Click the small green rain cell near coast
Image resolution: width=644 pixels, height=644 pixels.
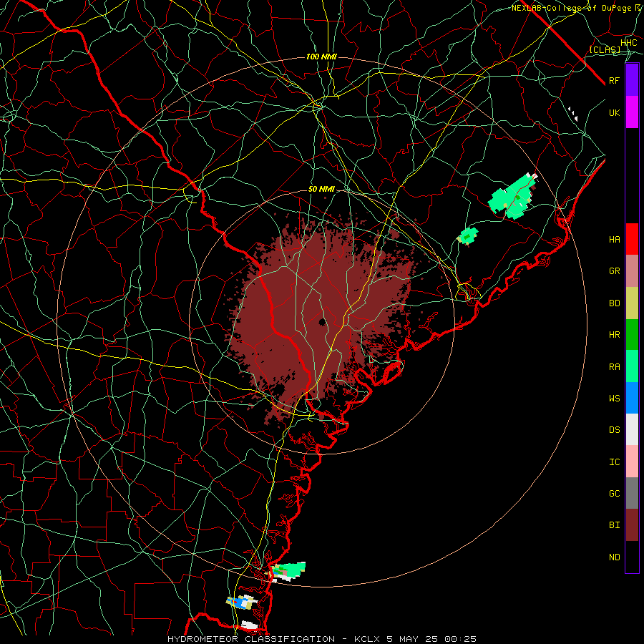tap(468, 236)
